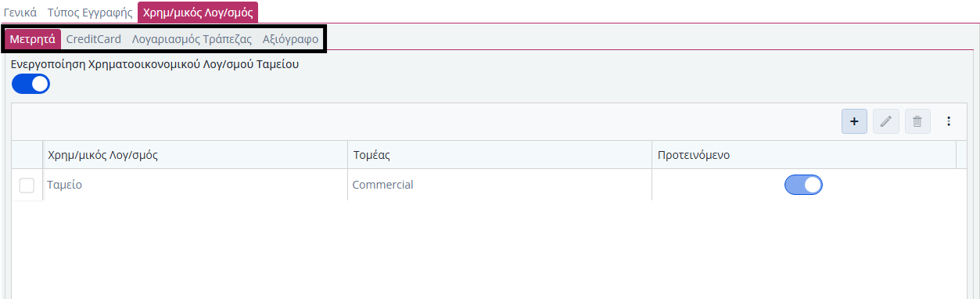Image resolution: width=980 pixels, height=299 pixels.
Task: Select the Μετρητά sub-tab
Action: pyautogui.click(x=33, y=39)
